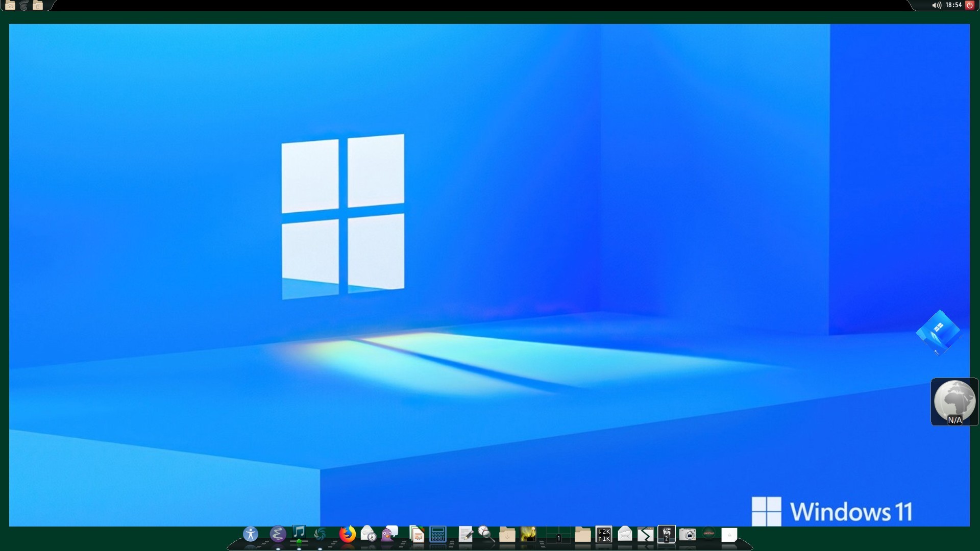This screenshot has height=551, width=980.
Task: Launch the camera screenshot tool
Action: 688,535
